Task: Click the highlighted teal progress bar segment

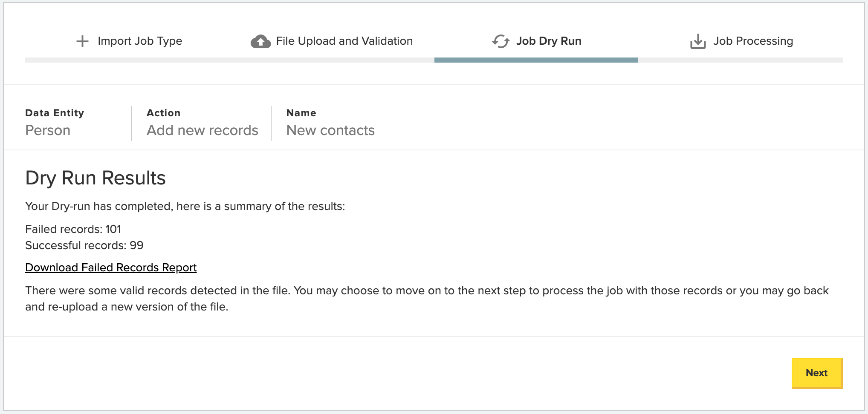Action: click(x=536, y=60)
